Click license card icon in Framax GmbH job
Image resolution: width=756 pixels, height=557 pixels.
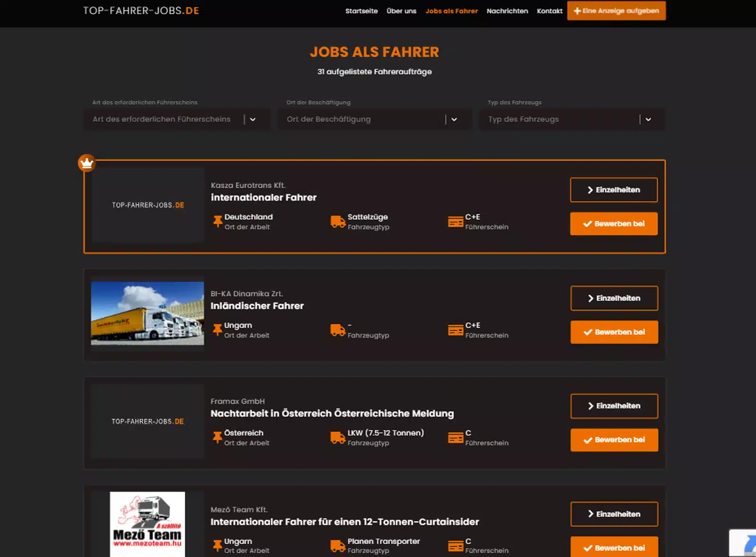(455, 437)
